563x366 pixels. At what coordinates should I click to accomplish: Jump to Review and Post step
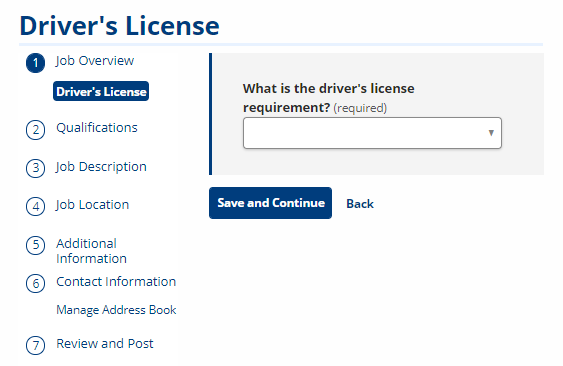[104, 344]
